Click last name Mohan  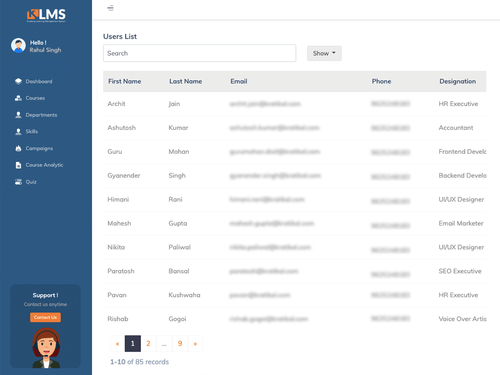coord(179,152)
